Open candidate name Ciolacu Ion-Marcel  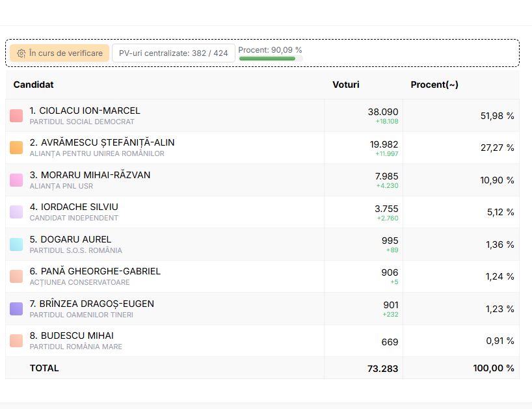click(85, 111)
